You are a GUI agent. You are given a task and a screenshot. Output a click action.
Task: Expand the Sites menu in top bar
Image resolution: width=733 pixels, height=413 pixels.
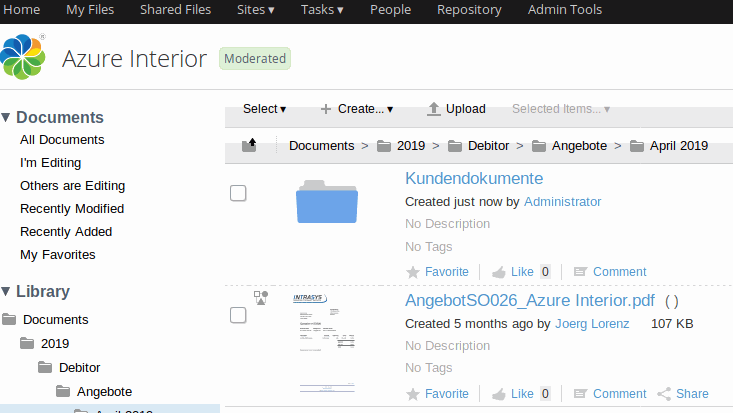[256, 10]
